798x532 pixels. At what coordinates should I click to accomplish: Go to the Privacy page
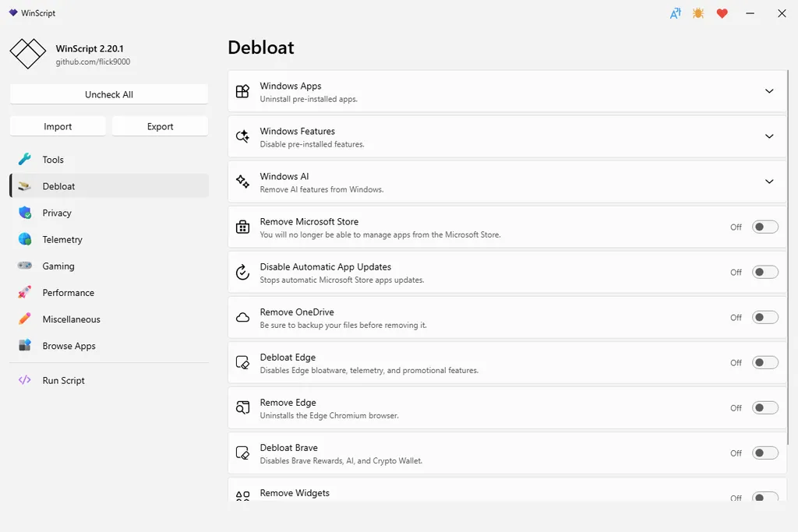tap(109, 213)
